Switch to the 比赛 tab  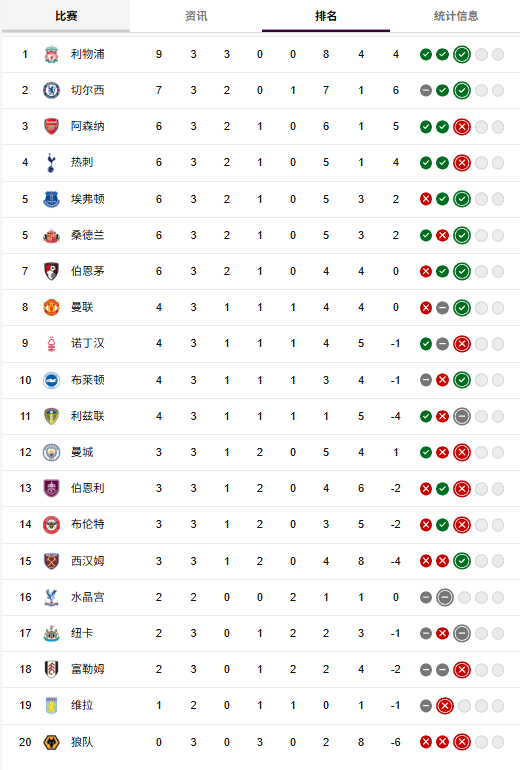tap(66, 16)
